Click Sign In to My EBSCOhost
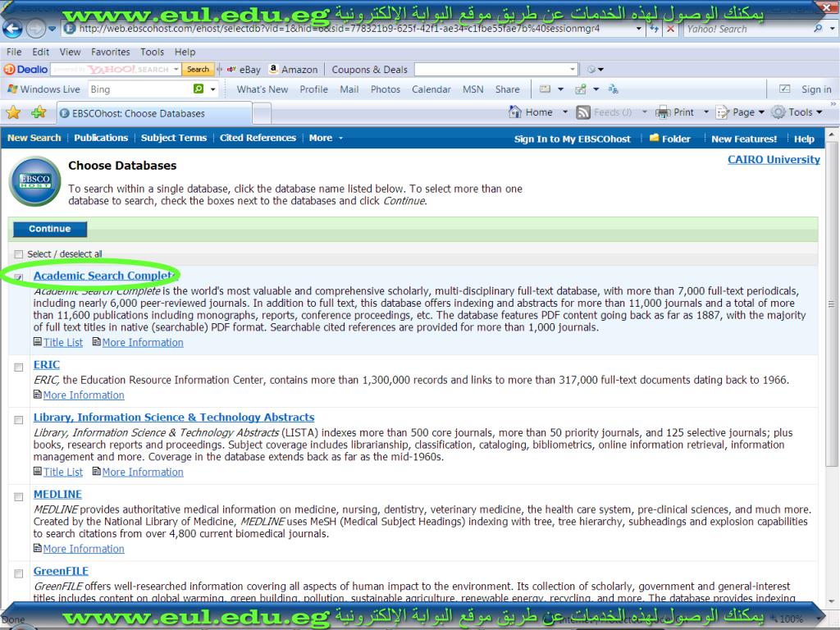The height and width of the screenshot is (630, 840). (x=572, y=139)
